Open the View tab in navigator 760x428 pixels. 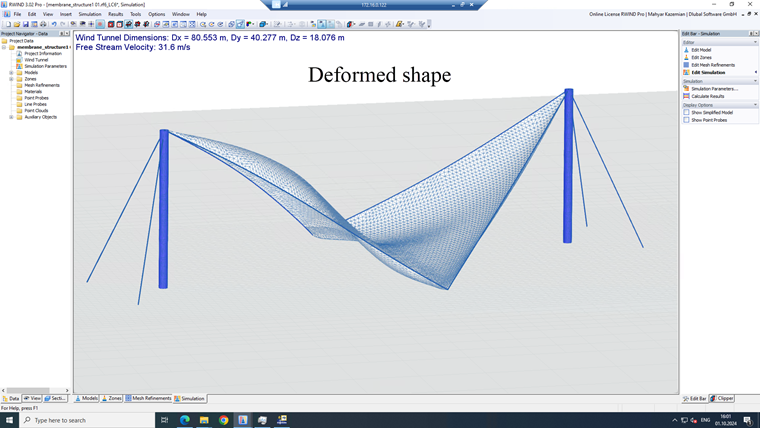click(32, 398)
